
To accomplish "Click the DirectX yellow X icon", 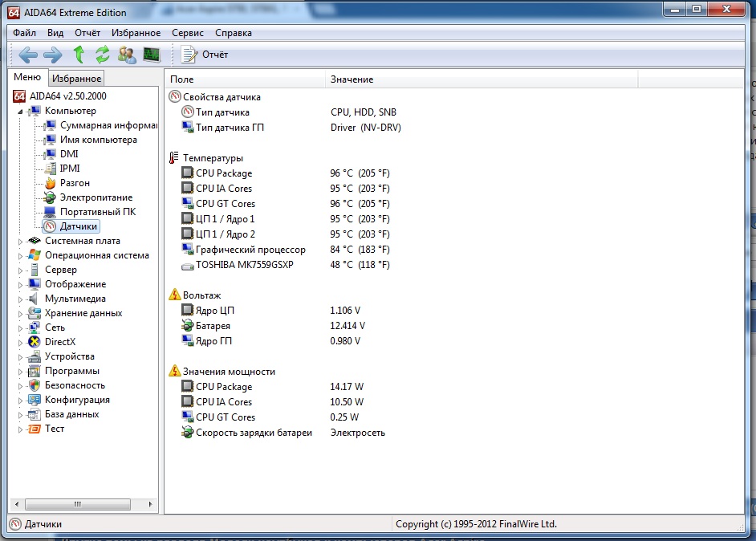I will click(x=35, y=342).
